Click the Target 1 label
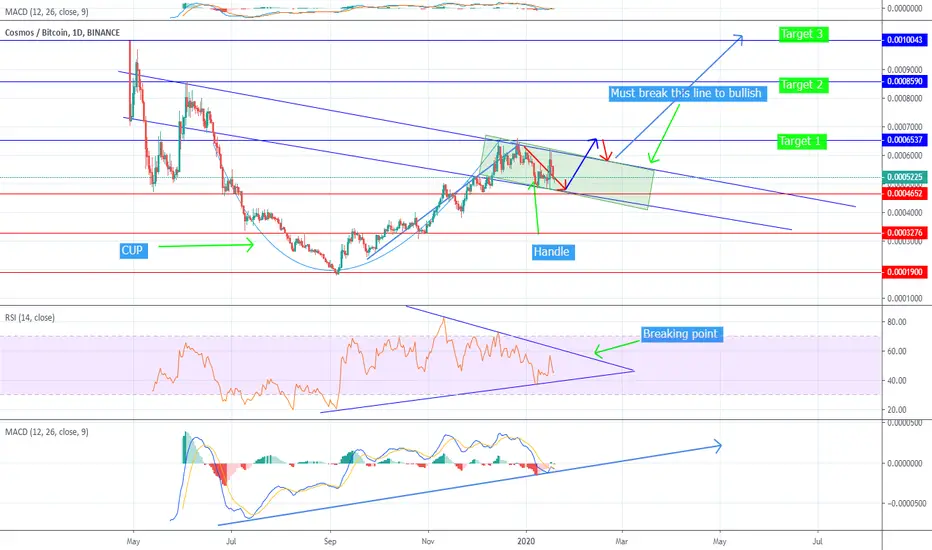The height and width of the screenshot is (550, 932). (x=801, y=141)
